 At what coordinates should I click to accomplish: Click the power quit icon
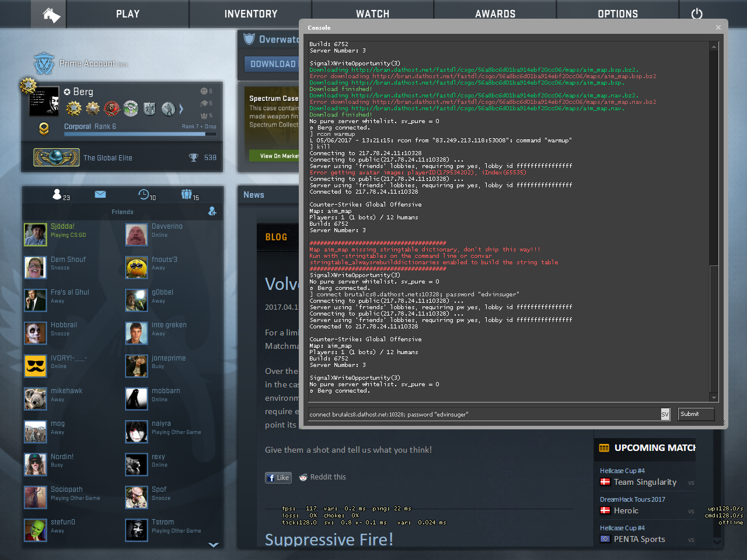697,14
